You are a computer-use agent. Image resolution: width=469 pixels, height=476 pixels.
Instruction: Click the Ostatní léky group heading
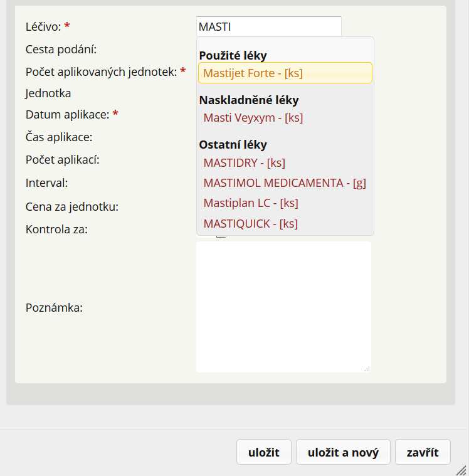tap(233, 145)
